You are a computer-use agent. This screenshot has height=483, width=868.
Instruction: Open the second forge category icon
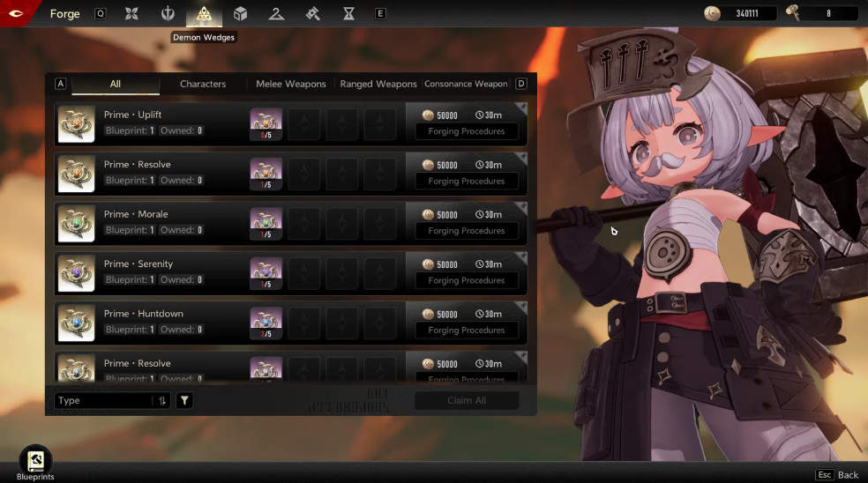[x=168, y=13]
